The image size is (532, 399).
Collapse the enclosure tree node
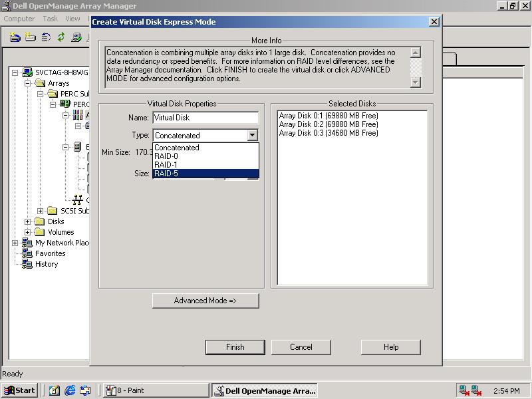pos(65,147)
